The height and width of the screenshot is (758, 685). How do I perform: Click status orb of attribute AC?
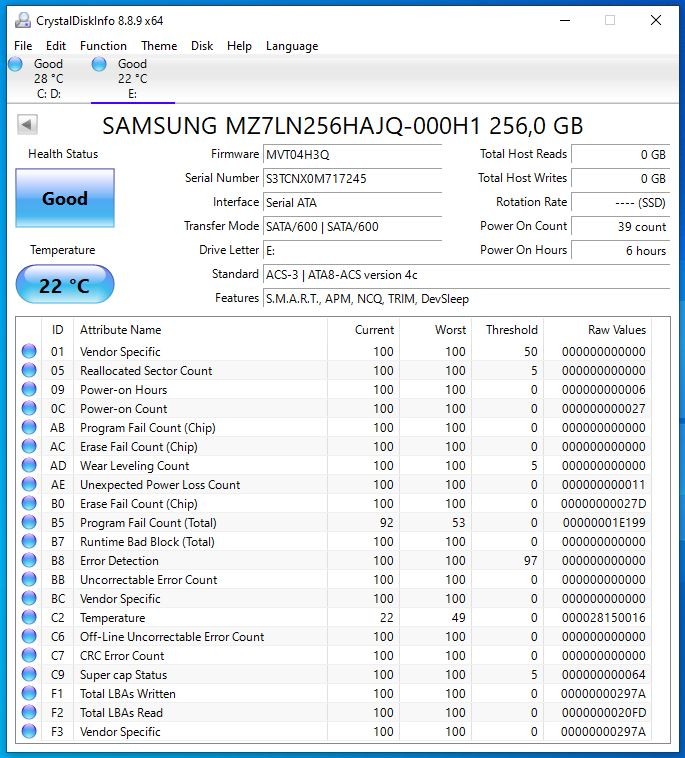[29, 446]
